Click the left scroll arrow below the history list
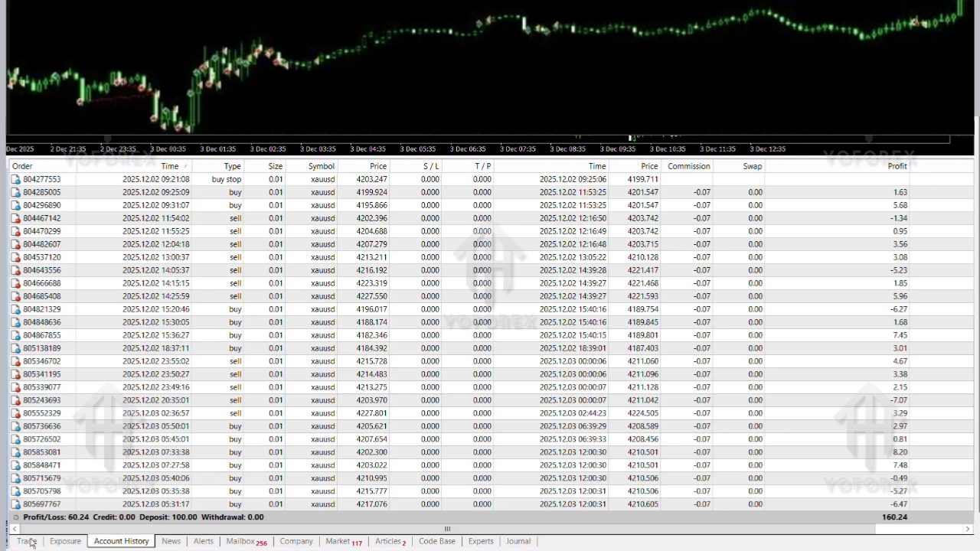This screenshot has height=551, width=980. 14,529
